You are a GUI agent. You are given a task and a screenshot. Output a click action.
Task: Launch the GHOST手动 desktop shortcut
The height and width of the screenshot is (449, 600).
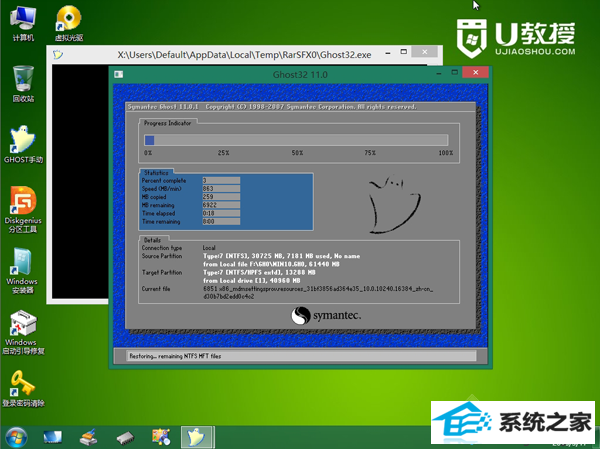tap(23, 144)
